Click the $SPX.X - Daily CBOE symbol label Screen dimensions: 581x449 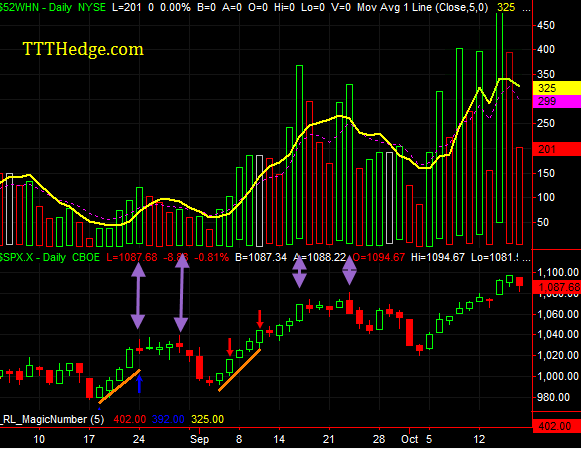(x=50, y=257)
